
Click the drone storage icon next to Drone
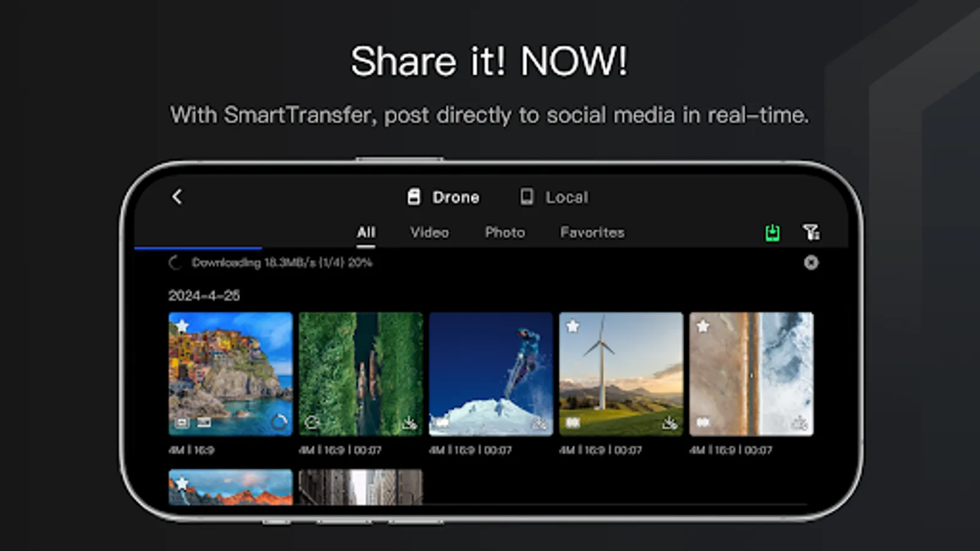coord(414,197)
